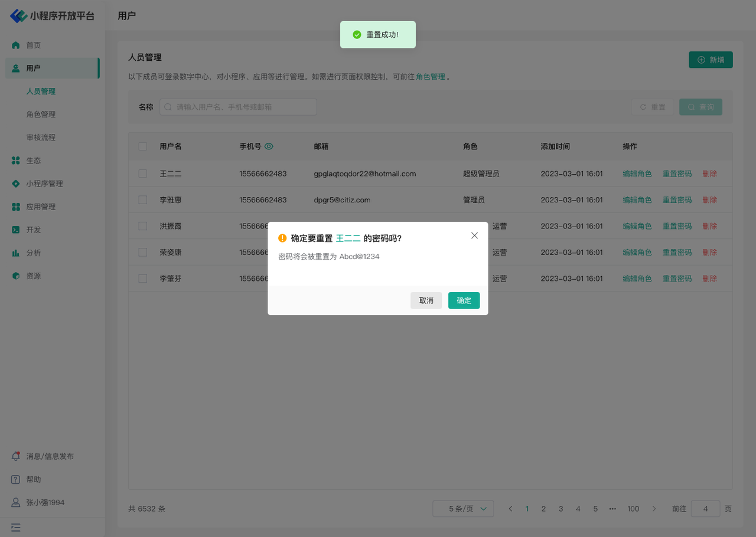Check the checkbox for user 王二二
Screen dimensions: 756x537
point(143,173)
